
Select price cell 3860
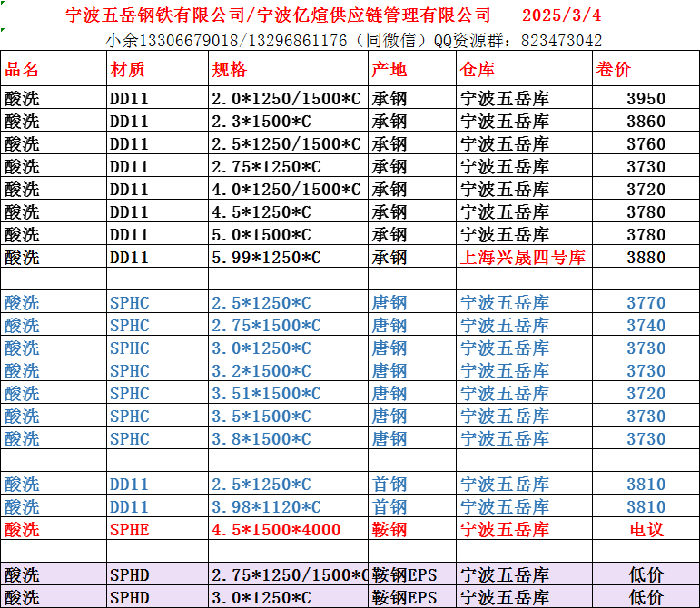pyautogui.click(x=646, y=122)
